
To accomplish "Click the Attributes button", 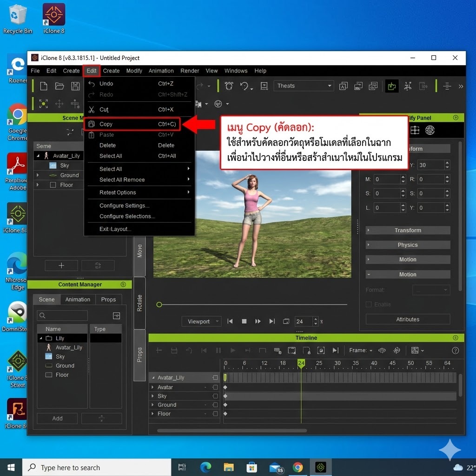I will click(x=408, y=319).
